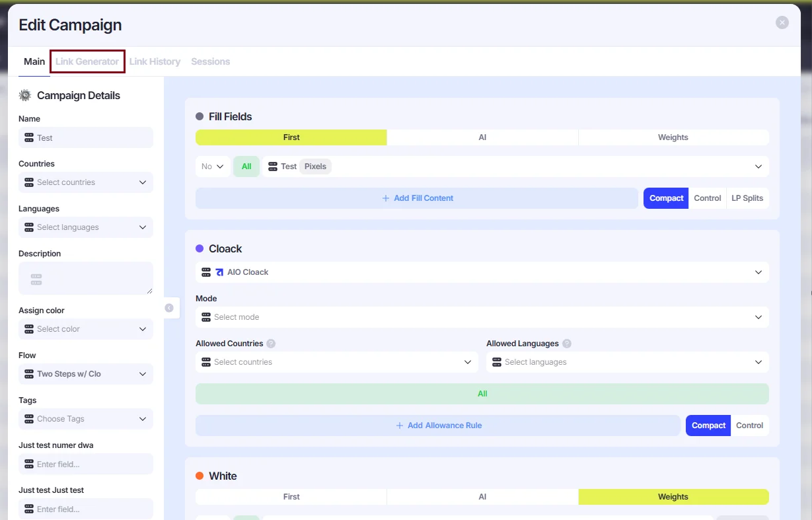Click the Pixels tag chip
This screenshot has width=812, height=520.
pos(315,167)
